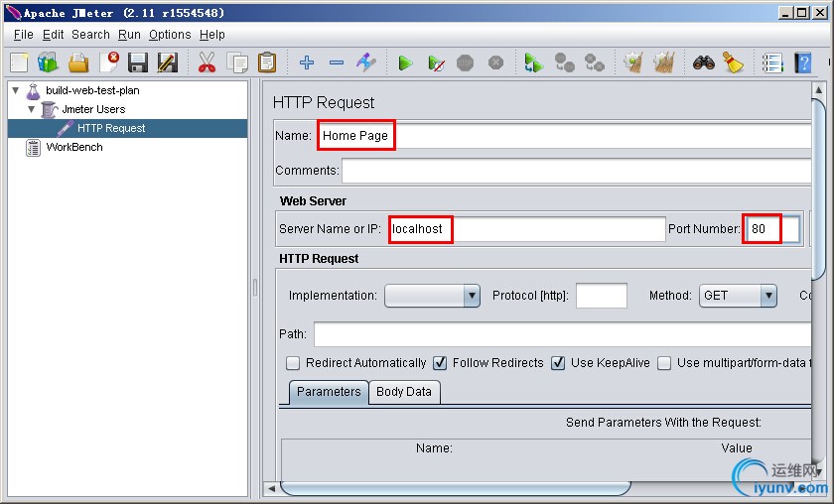Click the Close test plan icon
The width and height of the screenshot is (834, 504).
click(109, 63)
